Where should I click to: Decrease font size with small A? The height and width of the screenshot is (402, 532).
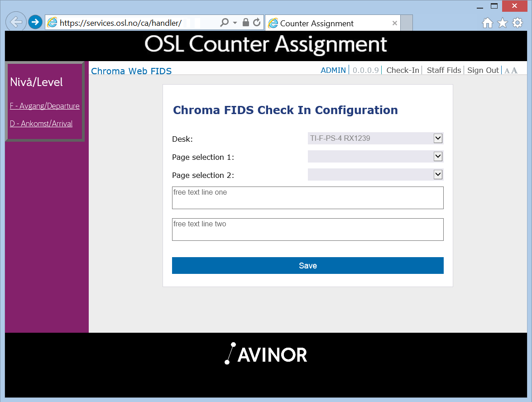coord(507,71)
